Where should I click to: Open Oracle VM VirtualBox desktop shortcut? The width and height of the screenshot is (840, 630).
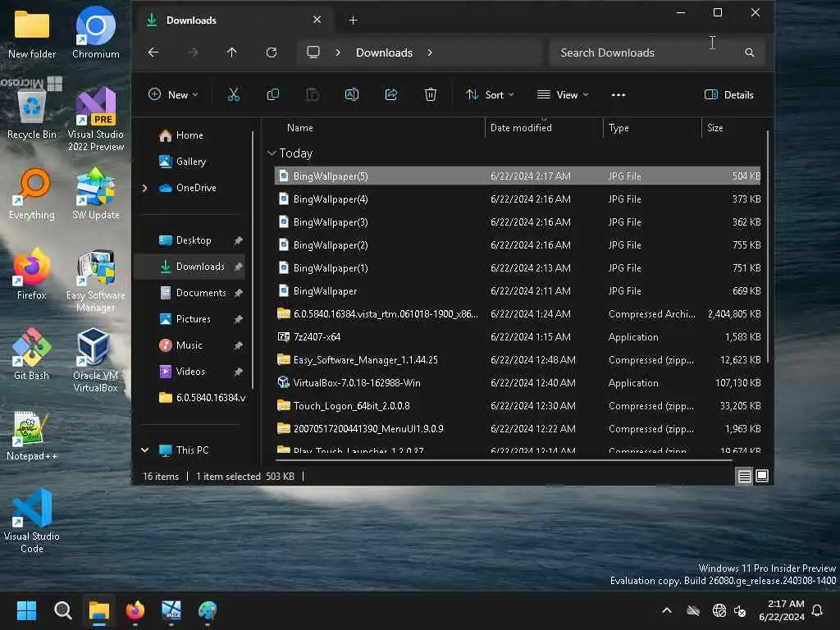pyautogui.click(x=95, y=360)
